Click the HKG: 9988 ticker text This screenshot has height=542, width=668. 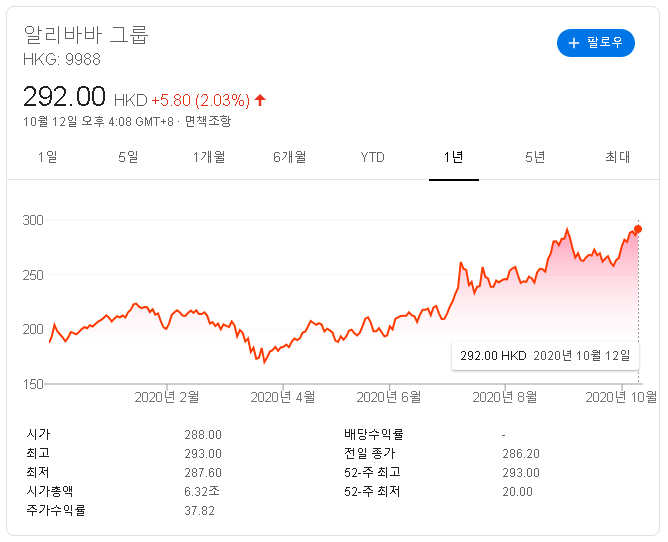(62, 59)
